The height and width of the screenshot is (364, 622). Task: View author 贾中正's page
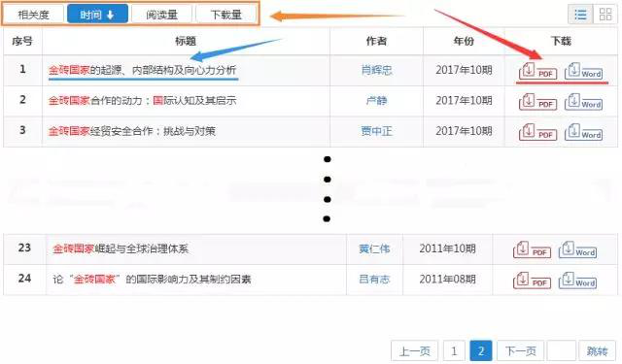pos(376,131)
